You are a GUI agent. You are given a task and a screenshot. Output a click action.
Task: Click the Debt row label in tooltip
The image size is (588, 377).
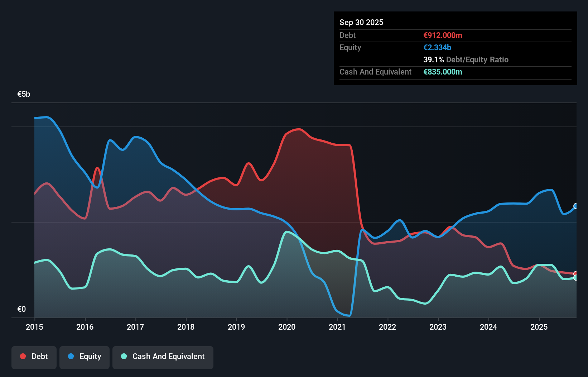coord(347,35)
